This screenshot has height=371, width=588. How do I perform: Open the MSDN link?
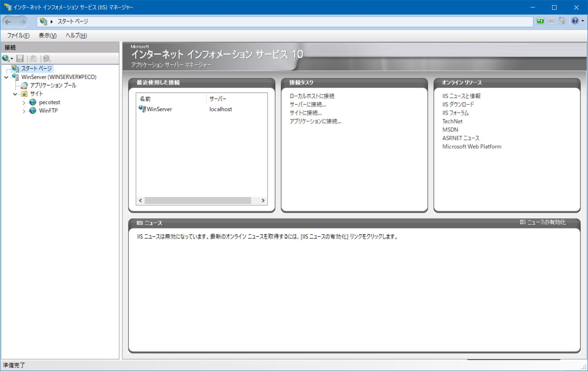tap(450, 130)
